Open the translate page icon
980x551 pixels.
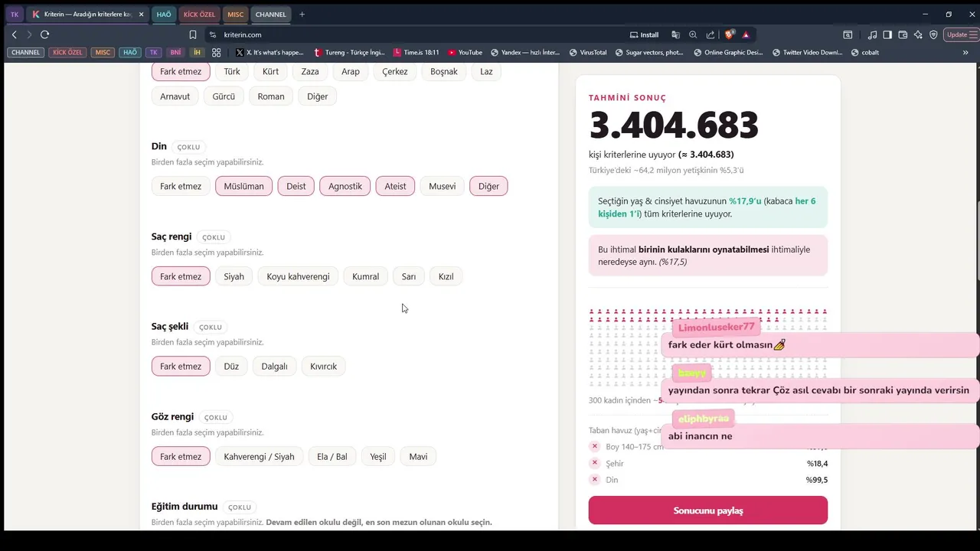[675, 34]
